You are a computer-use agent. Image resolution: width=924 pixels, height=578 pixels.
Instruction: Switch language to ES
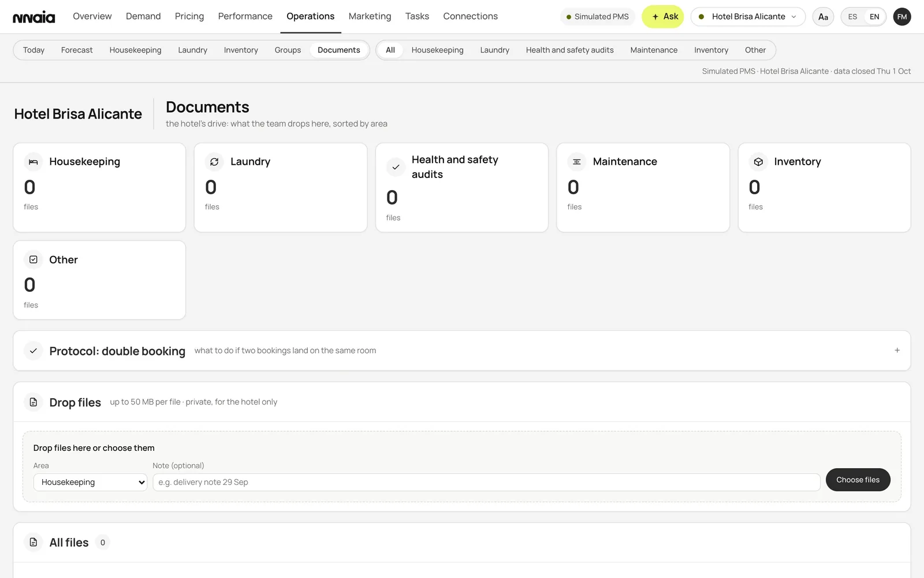click(x=852, y=17)
